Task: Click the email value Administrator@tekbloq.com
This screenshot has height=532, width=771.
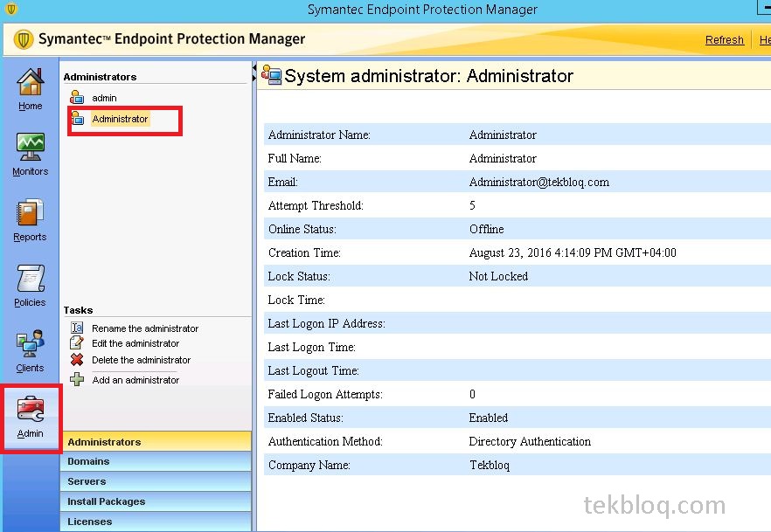Action: click(538, 183)
